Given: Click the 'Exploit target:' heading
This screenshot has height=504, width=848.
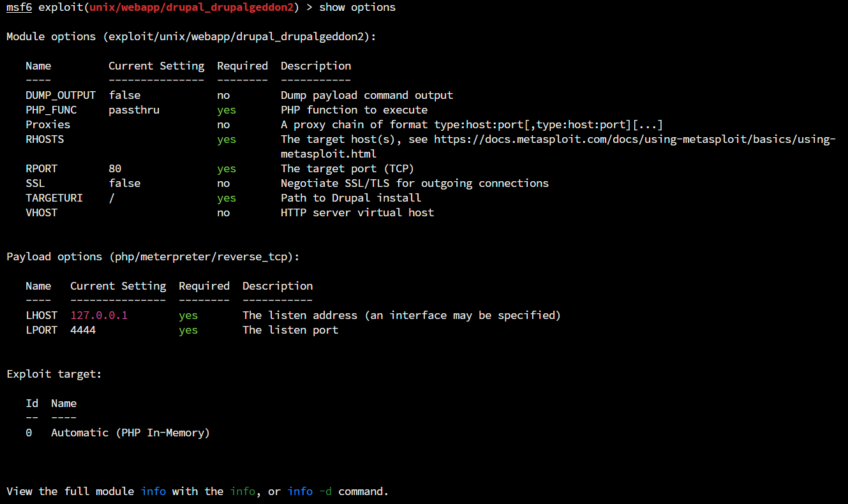Looking at the screenshot, I should pyautogui.click(x=54, y=374).
